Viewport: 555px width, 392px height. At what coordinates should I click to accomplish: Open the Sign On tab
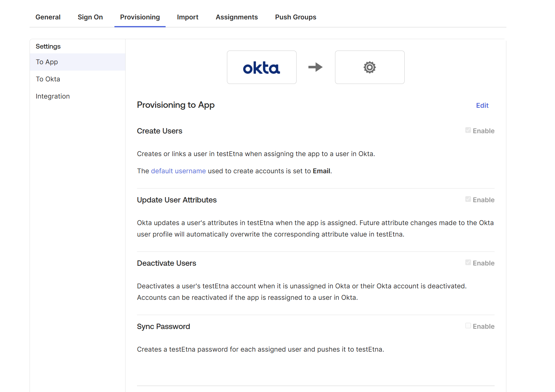(x=90, y=17)
